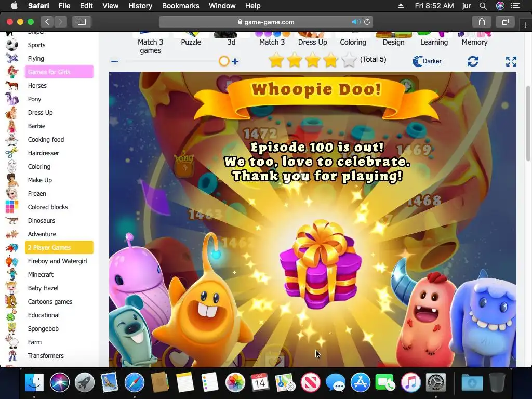Open a new Safari tab
532x399 pixels.
pos(525,25)
